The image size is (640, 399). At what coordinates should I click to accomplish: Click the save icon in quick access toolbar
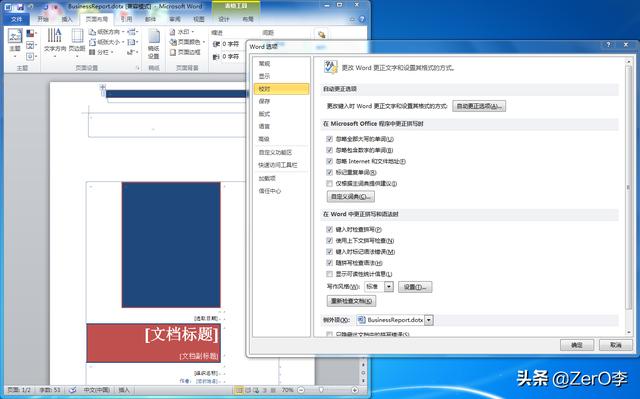coord(20,7)
